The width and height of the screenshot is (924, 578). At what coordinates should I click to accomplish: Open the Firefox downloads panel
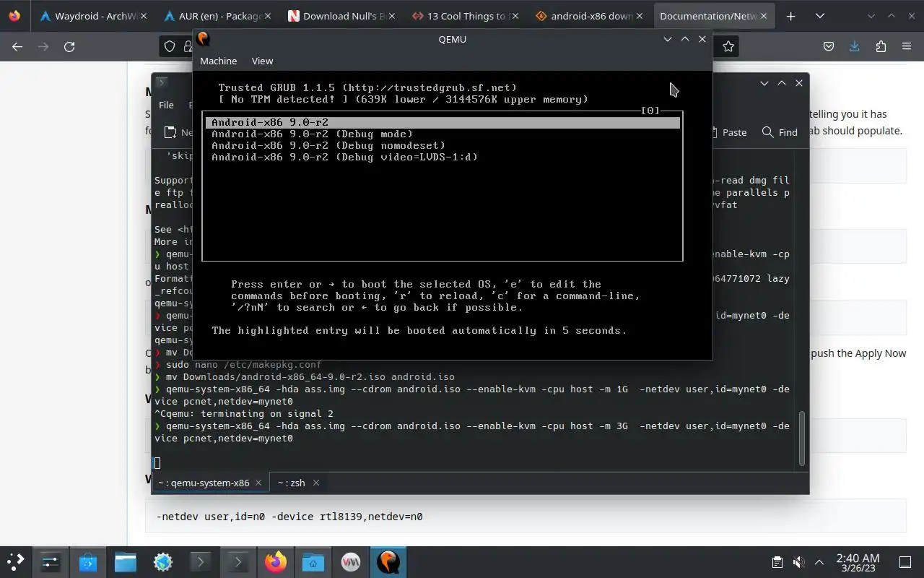(x=855, y=46)
